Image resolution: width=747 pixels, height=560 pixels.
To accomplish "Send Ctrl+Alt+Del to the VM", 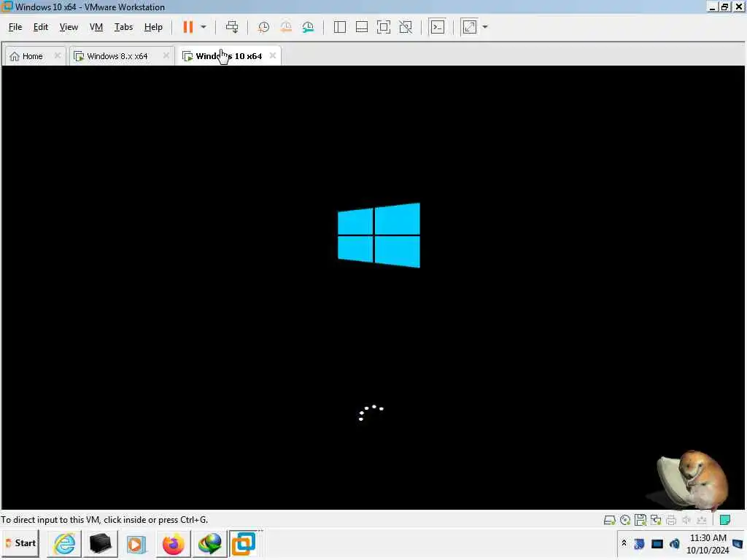I will (x=232, y=27).
